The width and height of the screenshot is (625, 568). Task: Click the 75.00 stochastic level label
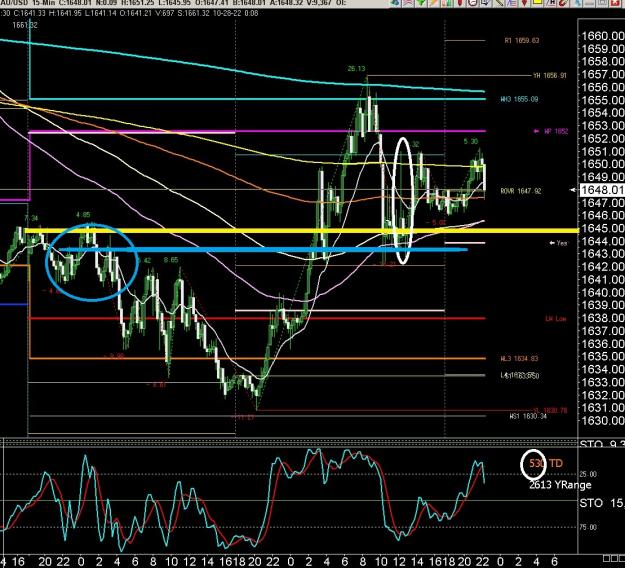588,527
